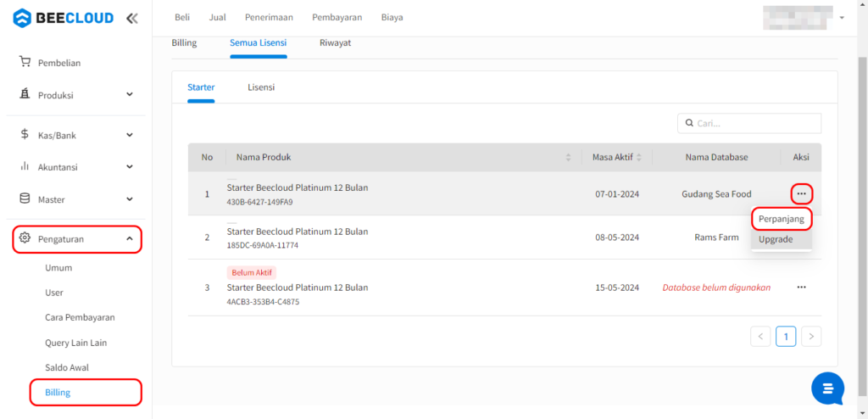This screenshot has width=868, height=419.
Task: Switch to the Riwayat tab
Action: pos(335,42)
